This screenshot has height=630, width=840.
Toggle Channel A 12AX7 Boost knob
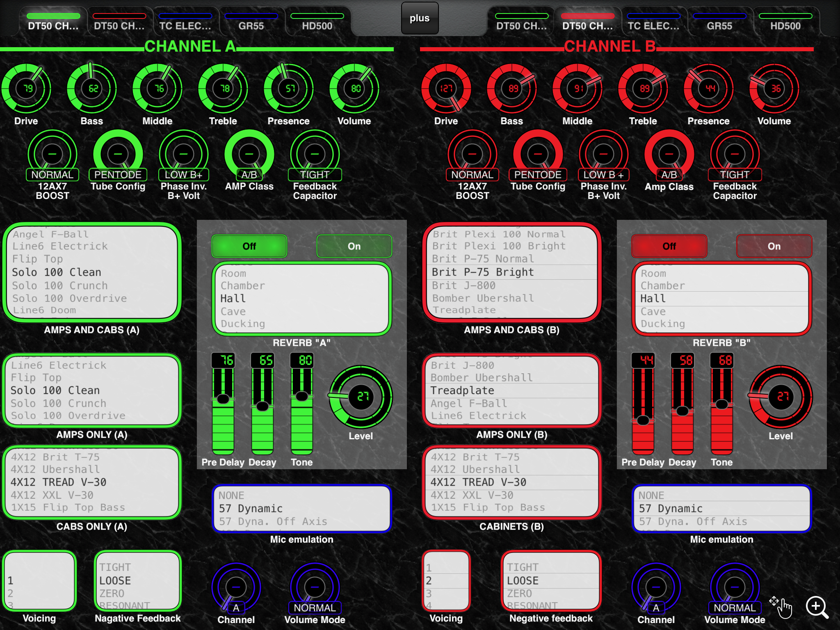(x=52, y=155)
